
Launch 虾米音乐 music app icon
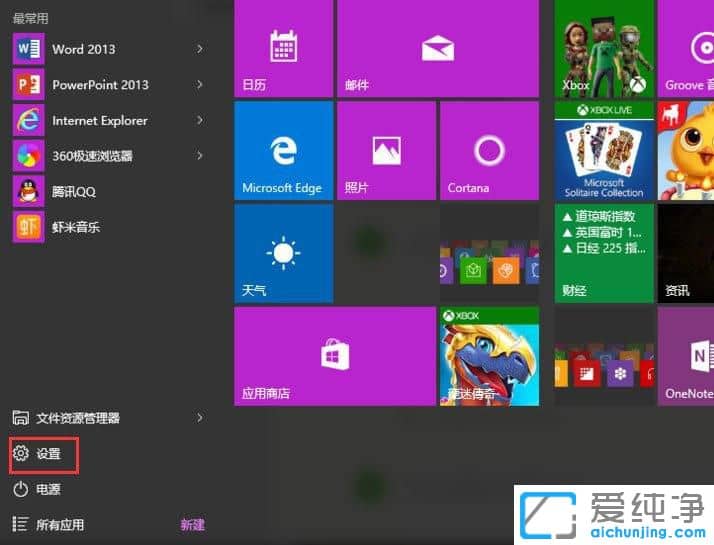point(28,227)
